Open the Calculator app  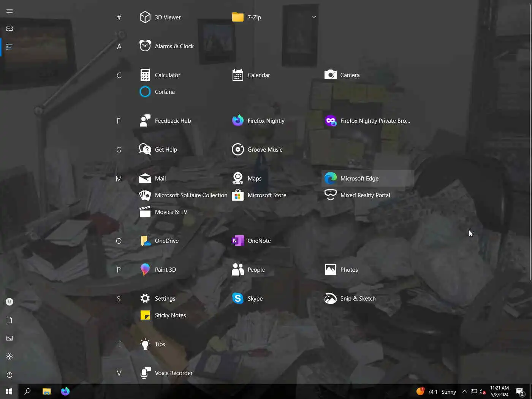[x=182, y=75]
